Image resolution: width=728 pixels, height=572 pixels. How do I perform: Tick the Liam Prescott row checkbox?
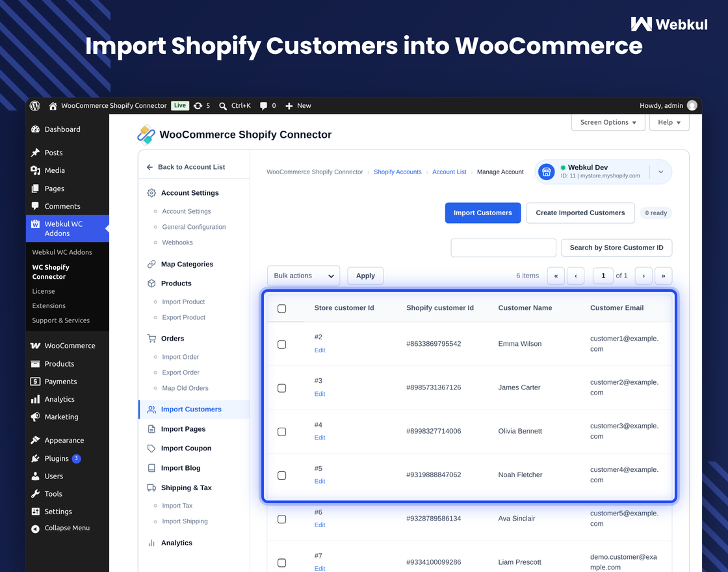(282, 563)
